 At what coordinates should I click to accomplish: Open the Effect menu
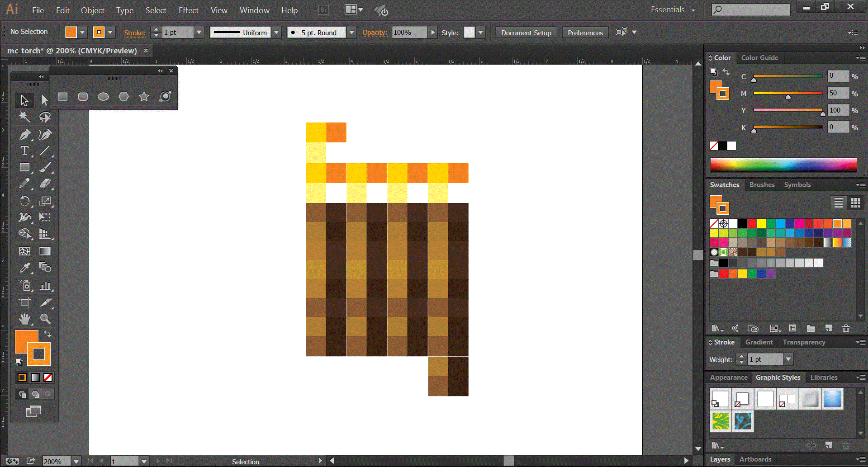(x=188, y=10)
